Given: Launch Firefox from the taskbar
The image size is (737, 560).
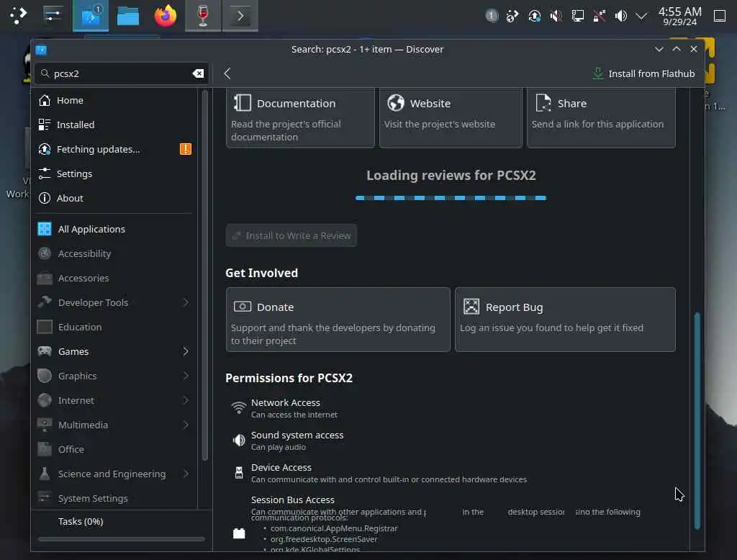Looking at the screenshot, I should point(166,16).
